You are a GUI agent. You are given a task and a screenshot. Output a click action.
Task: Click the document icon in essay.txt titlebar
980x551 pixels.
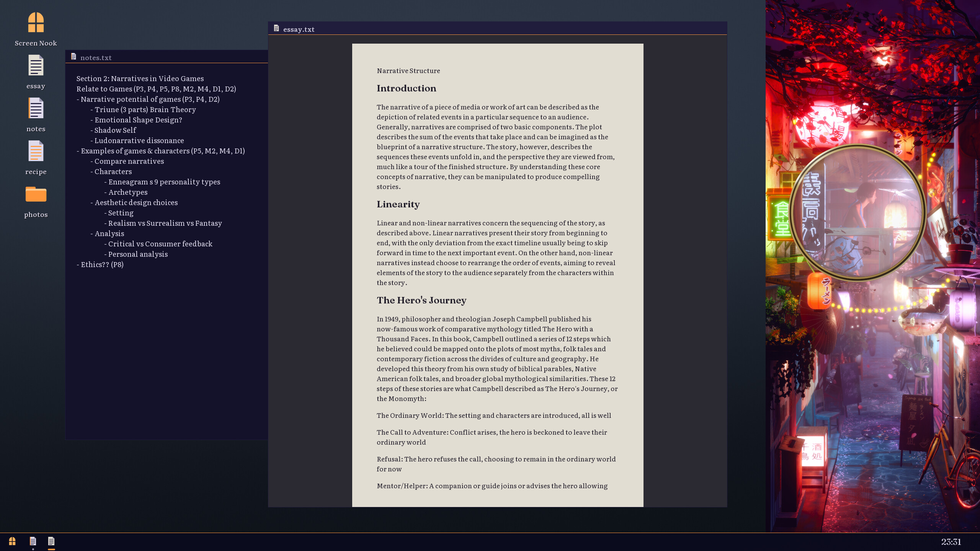[x=276, y=28]
